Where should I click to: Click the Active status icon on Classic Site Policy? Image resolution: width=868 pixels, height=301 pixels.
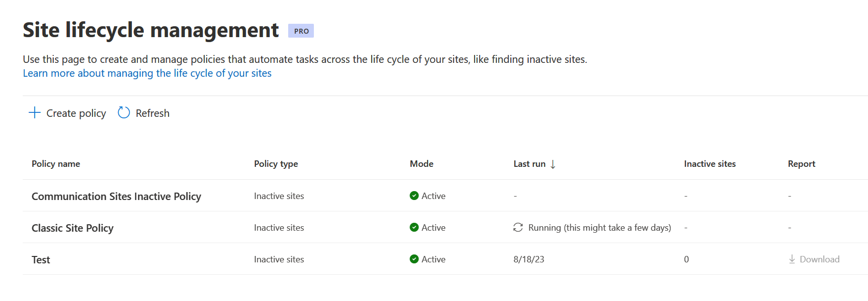click(413, 227)
